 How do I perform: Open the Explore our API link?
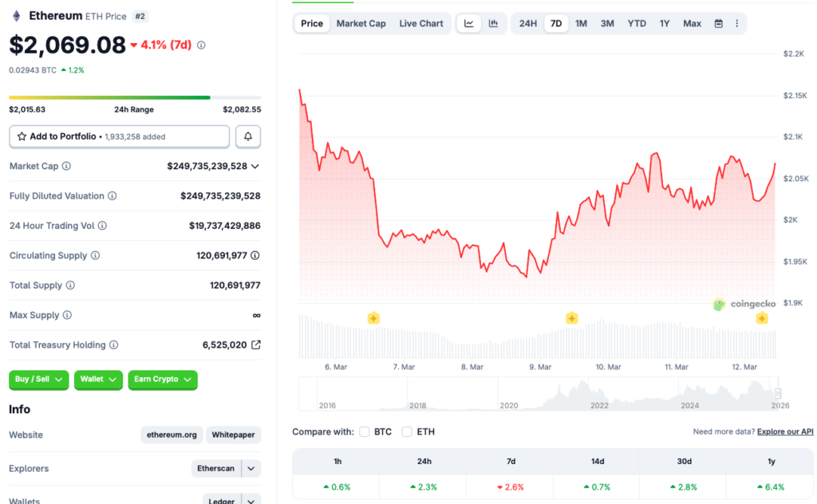click(x=784, y=431)
